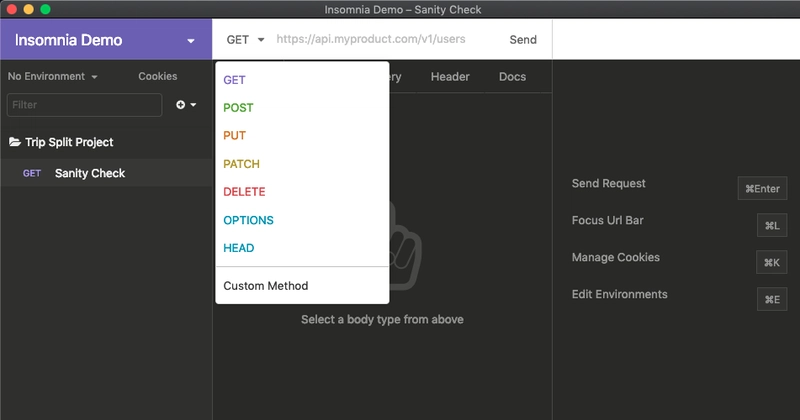
Task: Click the Send button
Action: [x=523, y=40]
